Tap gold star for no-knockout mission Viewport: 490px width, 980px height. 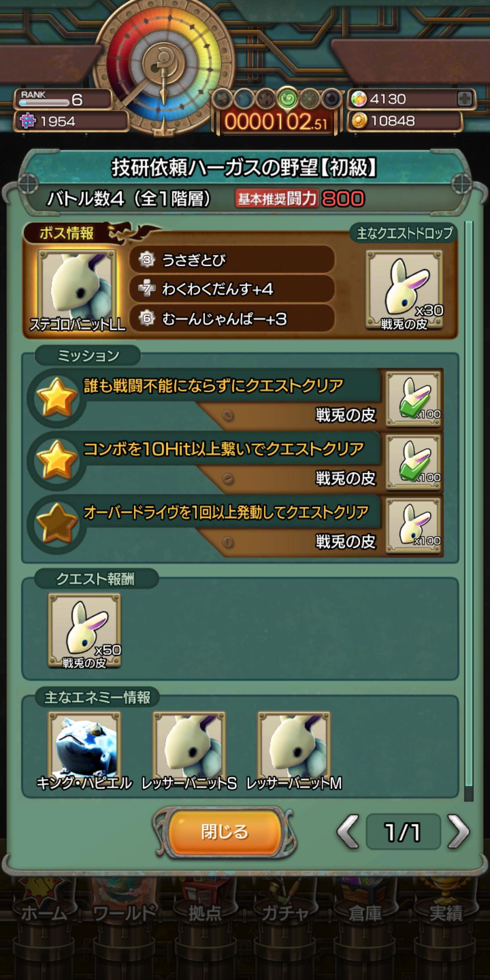pyautogui.click(x=57, y=398)
